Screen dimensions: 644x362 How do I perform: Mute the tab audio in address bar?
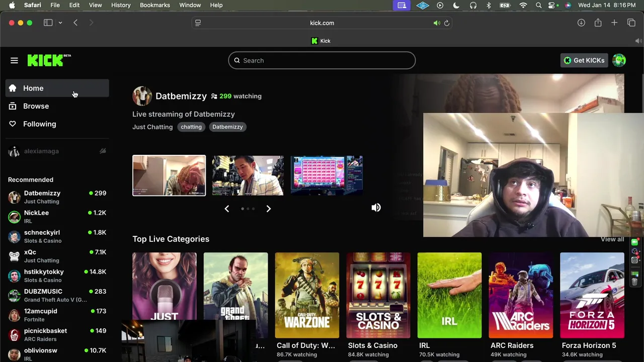436,23
